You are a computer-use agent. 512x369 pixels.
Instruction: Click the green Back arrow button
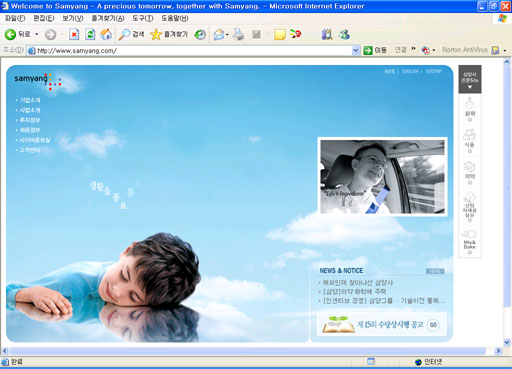click(x=10, y=34)
